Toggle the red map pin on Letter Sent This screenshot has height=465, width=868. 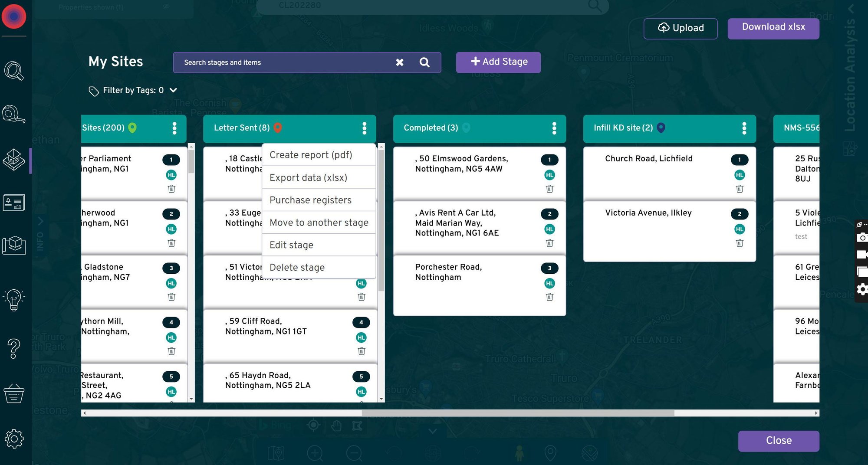[x=278, y=128]
